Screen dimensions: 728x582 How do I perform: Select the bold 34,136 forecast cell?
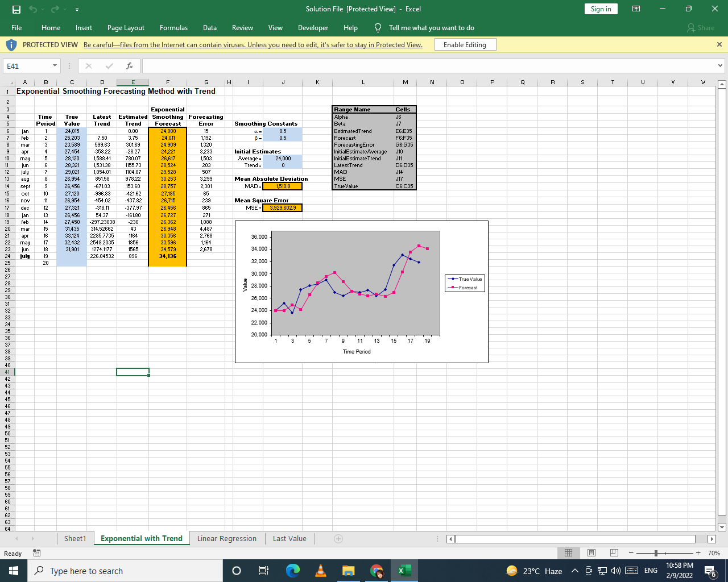pyautogui.click(x=167, y=257)
